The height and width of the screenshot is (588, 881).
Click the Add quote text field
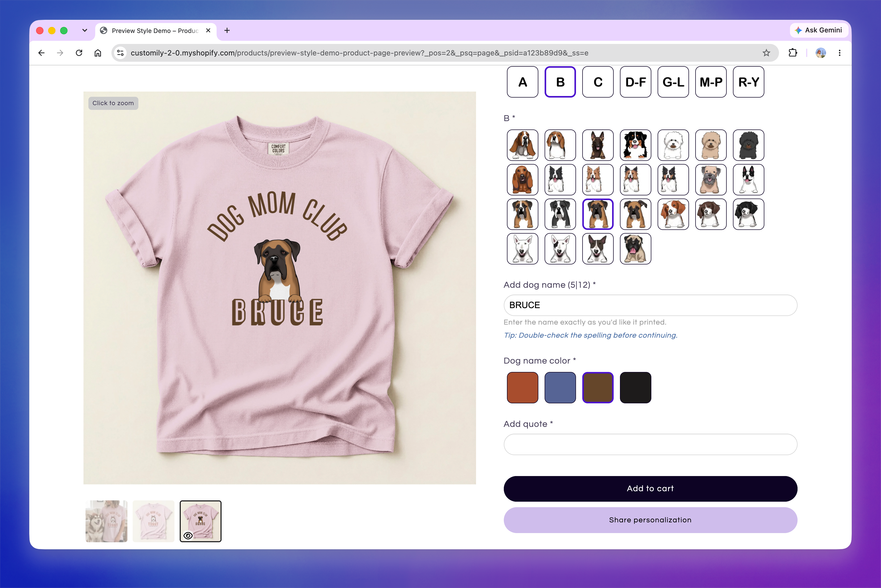(650, 444)
